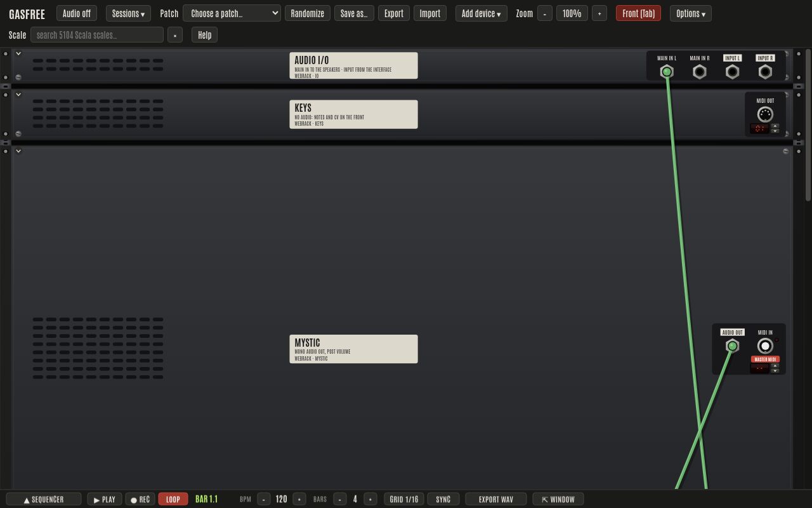Decrease the Mystic MIDI IN channel
Image resolution: width=812 pixels, height=508 pixels.
click(775, 371)
